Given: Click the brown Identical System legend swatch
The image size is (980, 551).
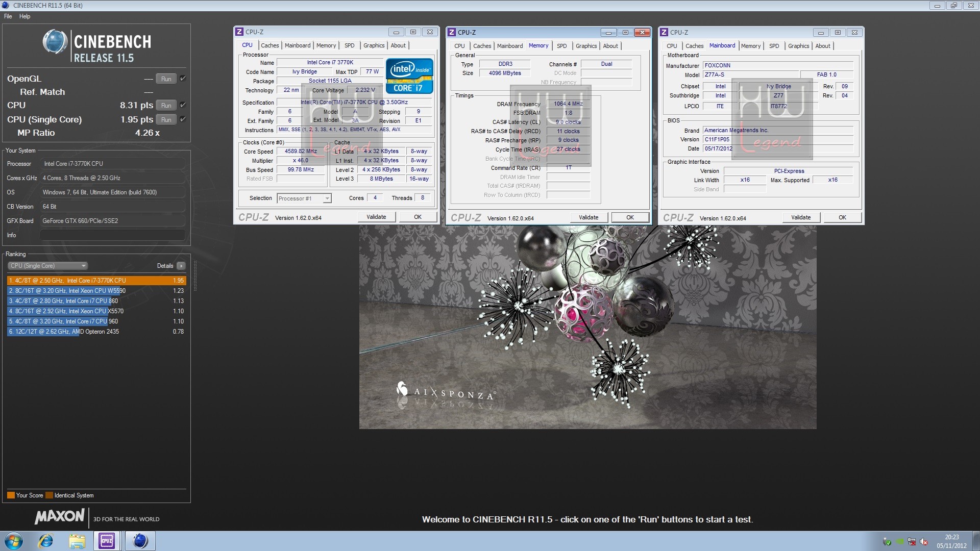Looking at the screenshot, I should 49,495.
